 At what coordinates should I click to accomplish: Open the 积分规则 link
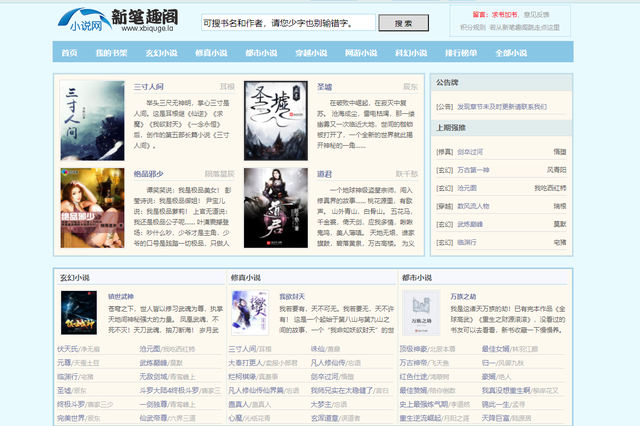[473, 27]
